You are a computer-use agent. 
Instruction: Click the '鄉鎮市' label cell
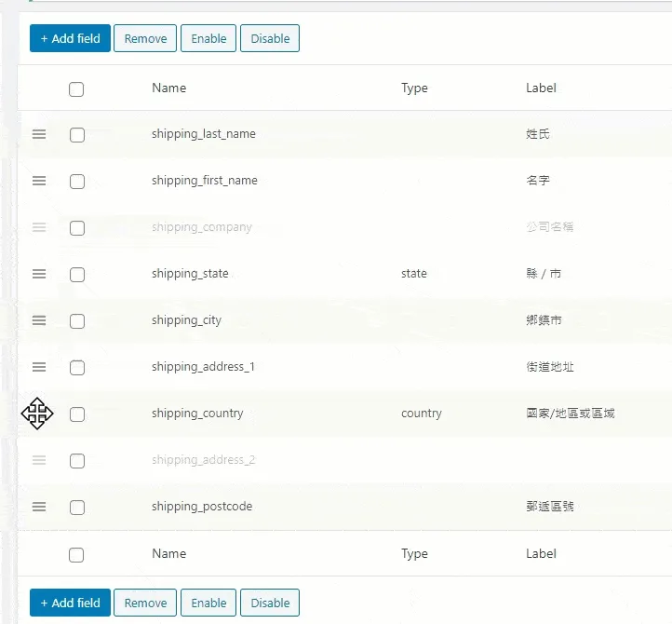[x=544, y=320]
